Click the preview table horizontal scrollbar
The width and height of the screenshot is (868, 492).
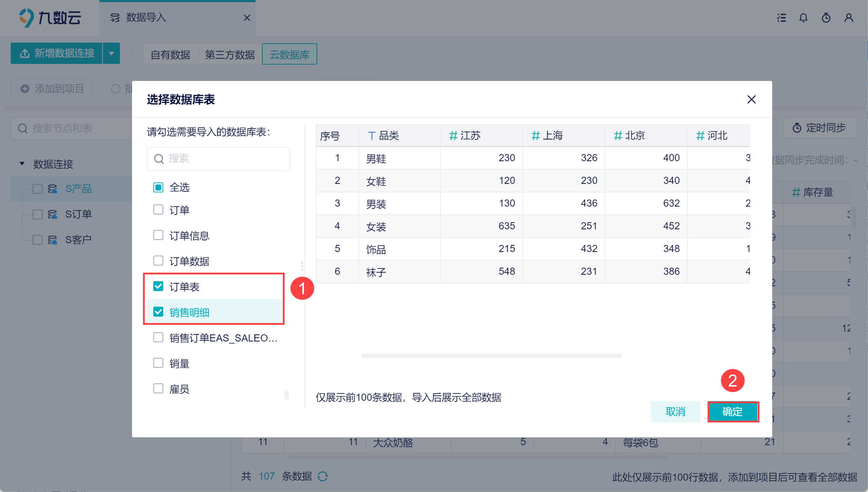[491, 355]
